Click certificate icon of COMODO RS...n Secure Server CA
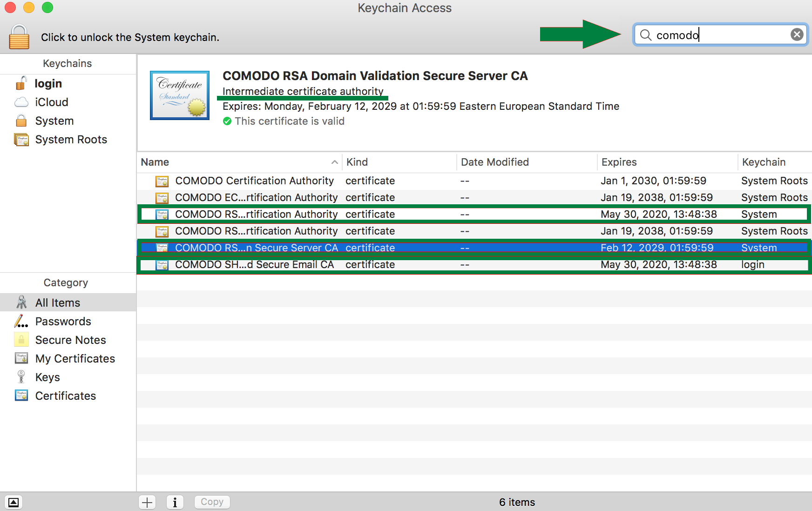 [x=162, y=248]
